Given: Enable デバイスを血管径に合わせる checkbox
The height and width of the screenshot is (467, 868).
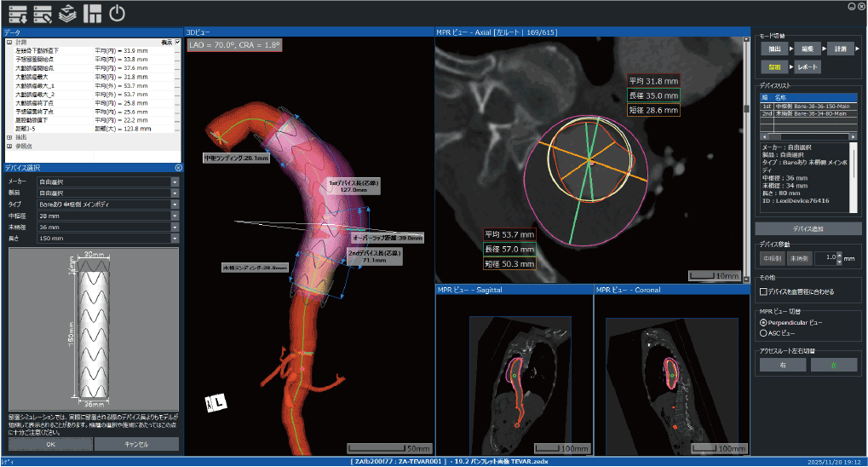Looking at the screenshot, I should [764, 292].
